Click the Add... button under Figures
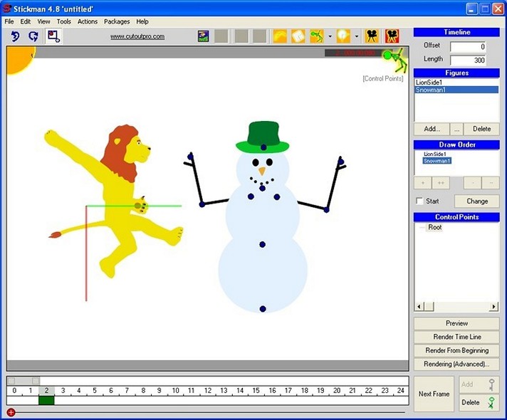 (x=432, y=129)
